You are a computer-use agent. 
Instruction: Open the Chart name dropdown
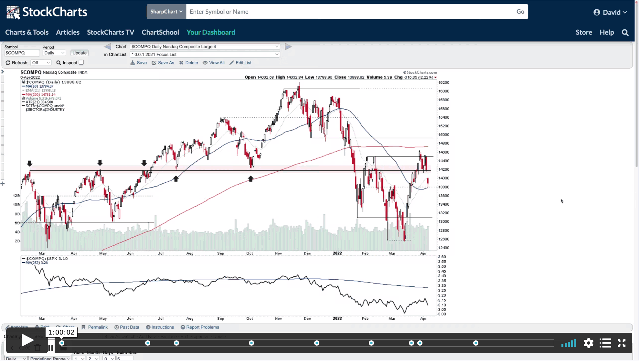click(205, 47)
